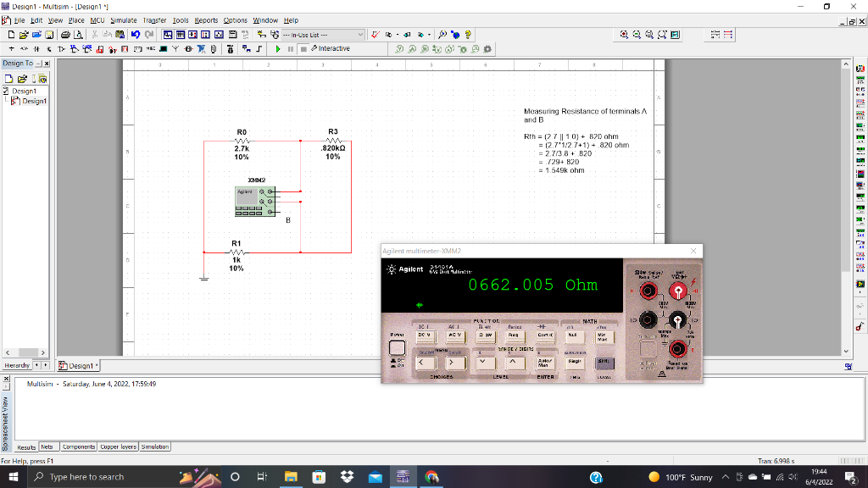This screenshot has width=868, height=488.
Task: Select the Multimeter from the instruments toolbar
Action: click(x=861, y=67)
